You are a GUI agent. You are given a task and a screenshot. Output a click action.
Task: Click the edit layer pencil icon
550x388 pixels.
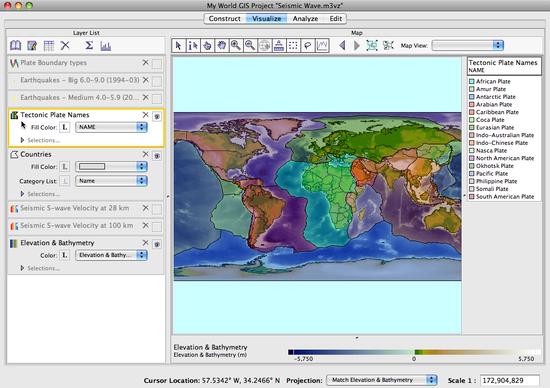[x=32, y=45]
